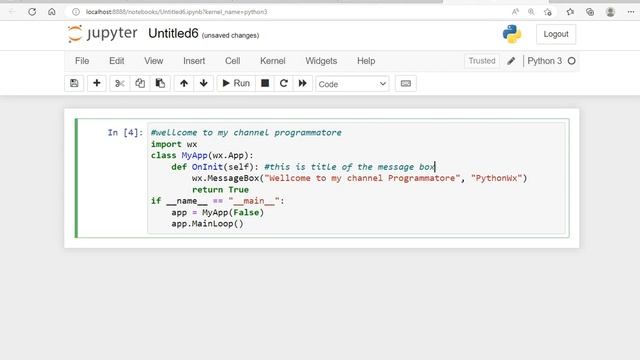
Task: Click the if __name__ == "__main__" line
Action: (x=218, y=201)
